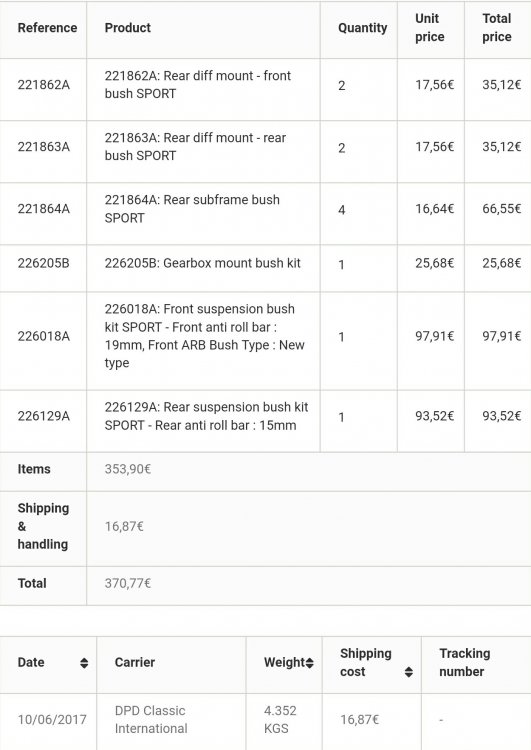Viewport: 531px width, 750px height.
Task: Click the Quantity column header
Action: point(363,28)
